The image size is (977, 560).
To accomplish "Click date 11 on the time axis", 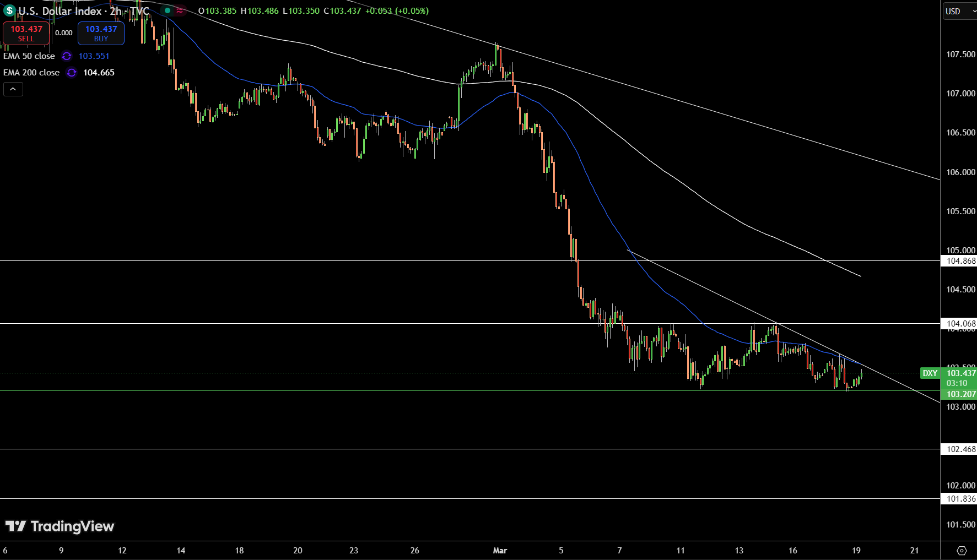I will pos(681,551).
